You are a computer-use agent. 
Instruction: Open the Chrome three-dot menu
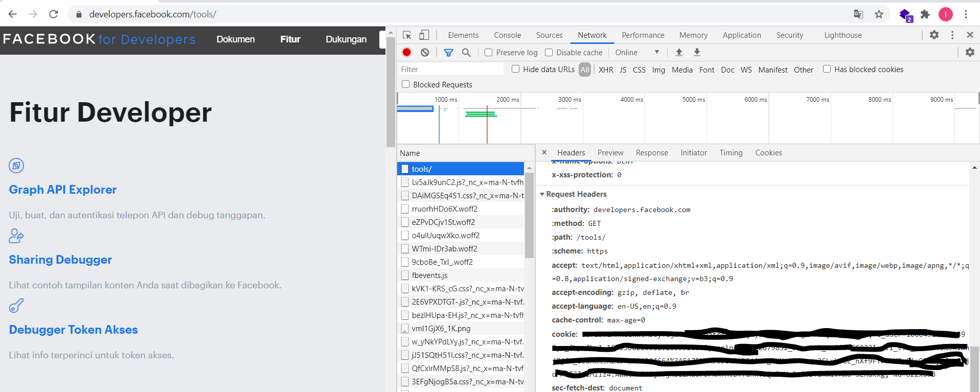coord(966,14)
